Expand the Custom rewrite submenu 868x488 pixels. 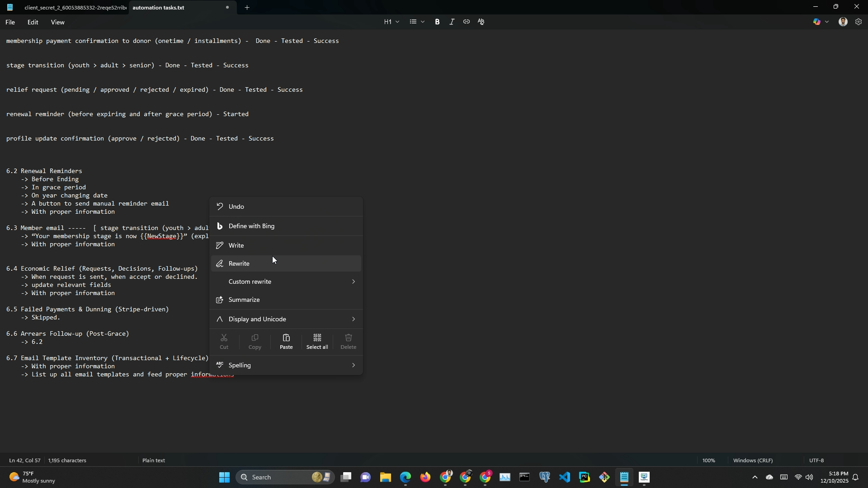point(286,282)
